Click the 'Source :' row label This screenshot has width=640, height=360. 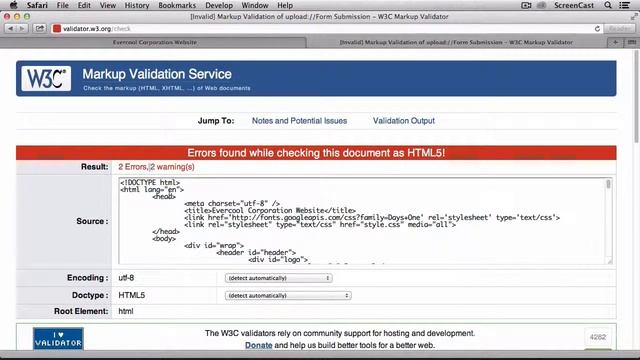(92, 221)
